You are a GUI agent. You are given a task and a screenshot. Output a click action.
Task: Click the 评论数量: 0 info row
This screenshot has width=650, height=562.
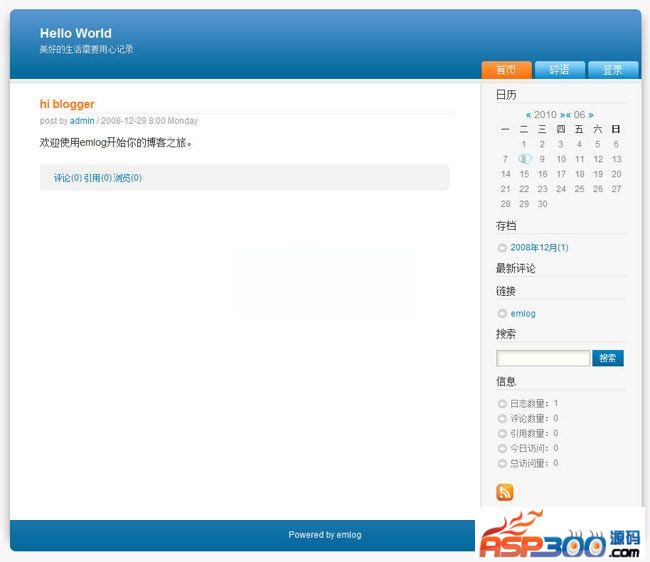click(x=534, y=418)
